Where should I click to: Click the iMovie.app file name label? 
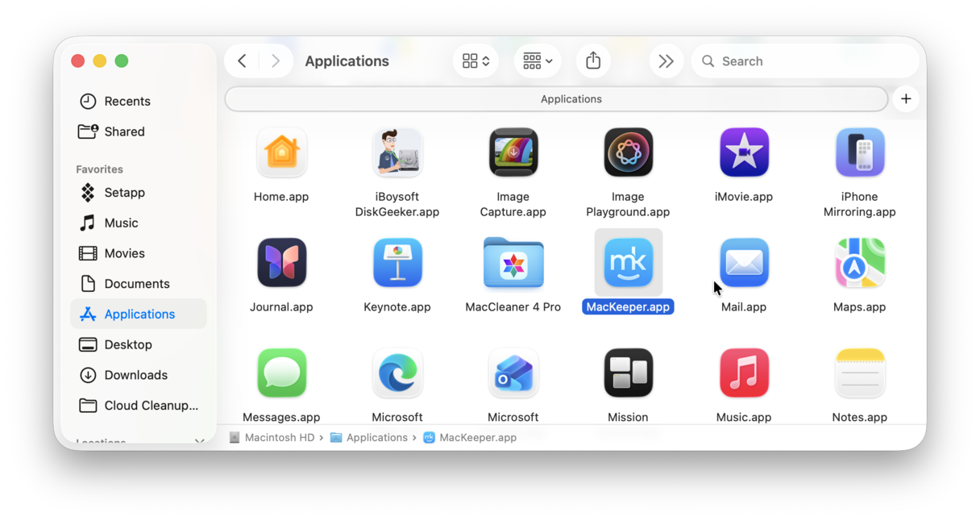coord(744,196)
